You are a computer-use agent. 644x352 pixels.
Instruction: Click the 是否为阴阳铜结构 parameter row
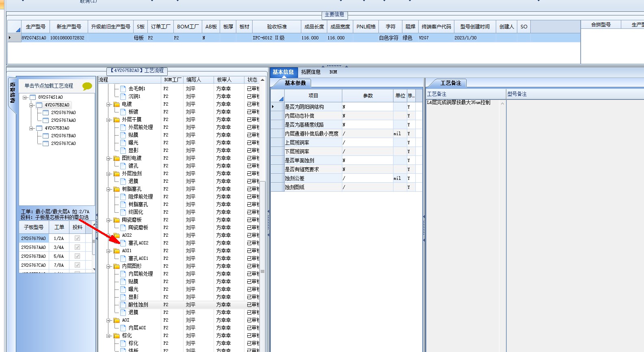click(346, 107)
